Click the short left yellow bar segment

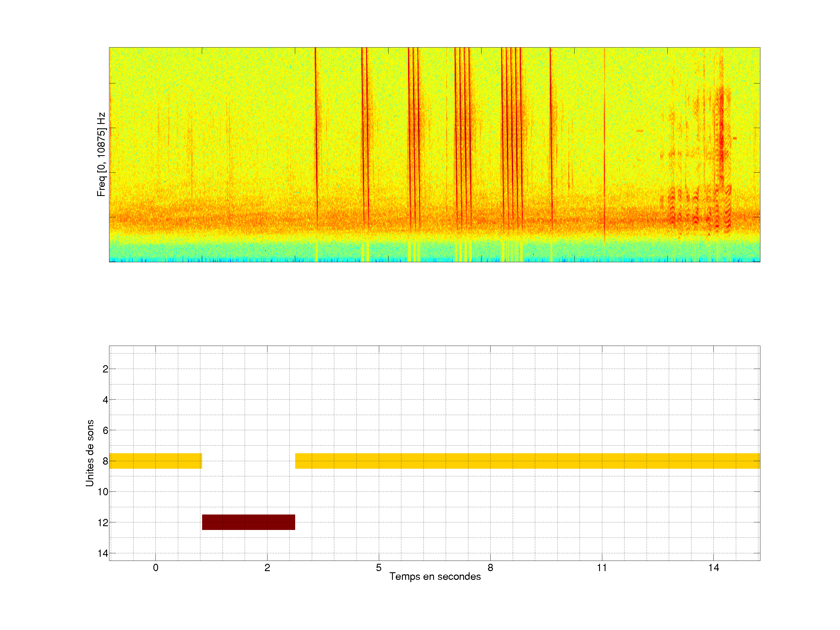pos(155,461)
